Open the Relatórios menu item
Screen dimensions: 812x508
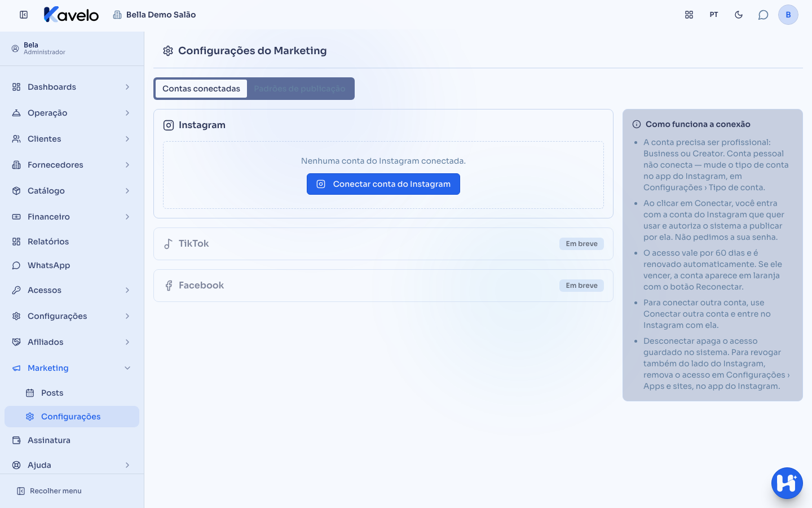coord(72,242)
